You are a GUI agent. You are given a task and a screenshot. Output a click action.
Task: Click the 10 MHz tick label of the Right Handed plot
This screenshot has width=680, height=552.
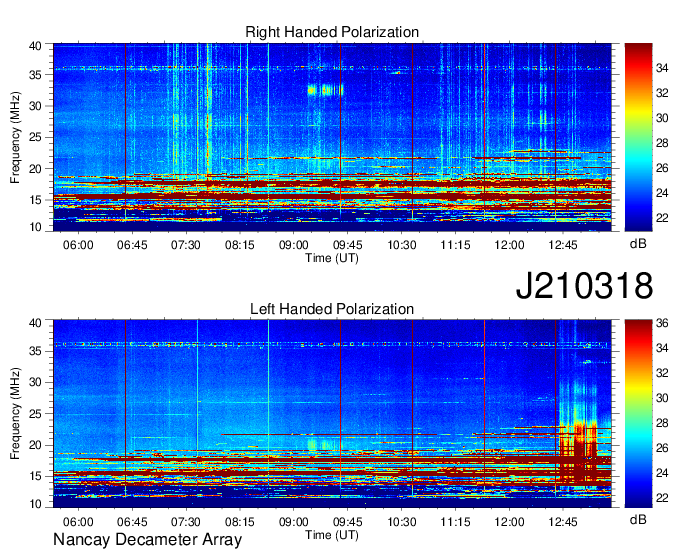pos(35,227)
